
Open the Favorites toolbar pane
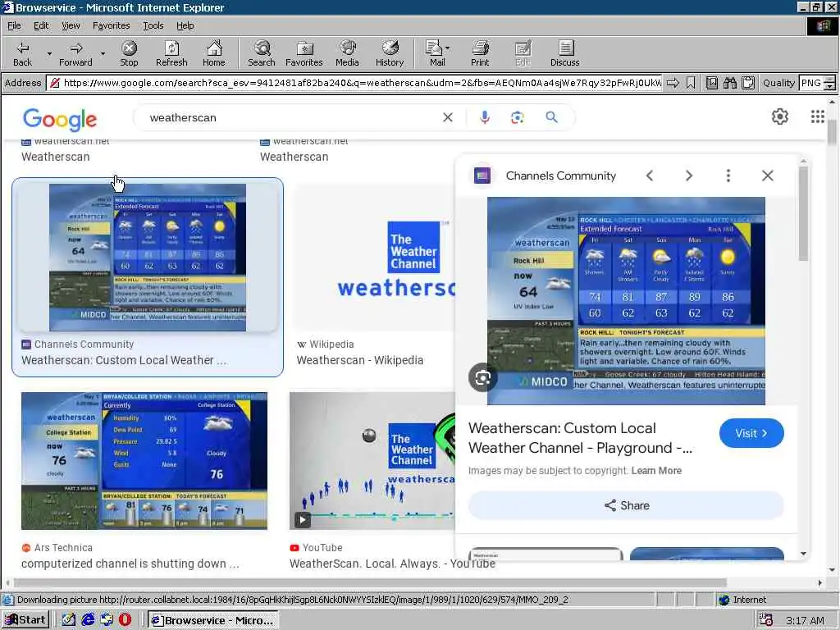click(304, 53)
